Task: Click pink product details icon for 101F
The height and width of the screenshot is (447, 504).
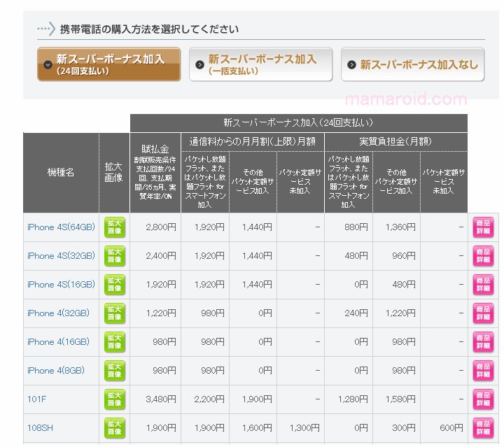Action: pyautogui.click(x=483, y=399)
